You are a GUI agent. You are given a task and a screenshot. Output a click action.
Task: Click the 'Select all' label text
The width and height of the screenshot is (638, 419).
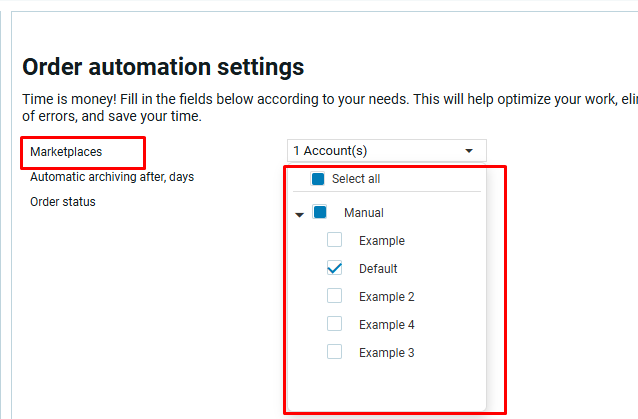click(356, 179)
